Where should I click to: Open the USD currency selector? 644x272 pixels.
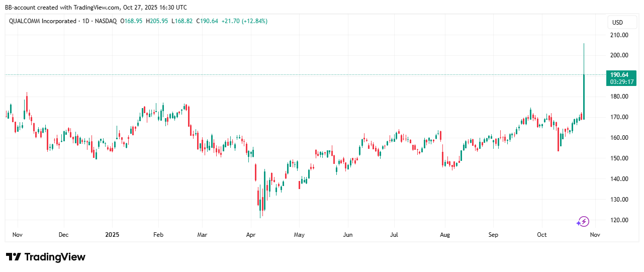coord(617,23)
